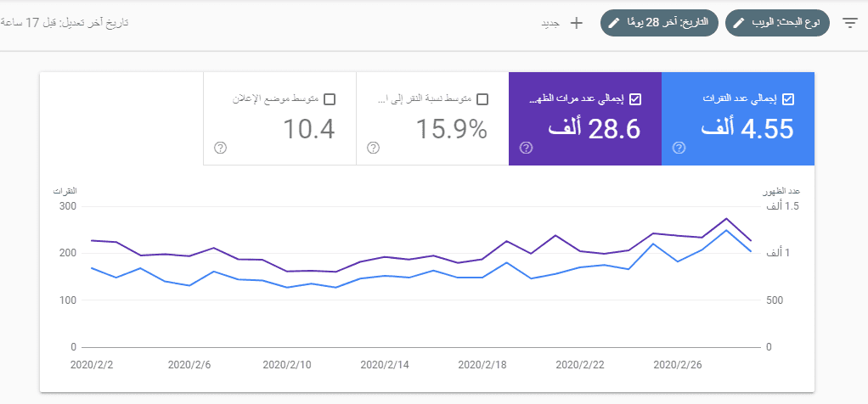Open help icon on total clicks card
This screenshot has height=404, width=868.
(679, 148)
